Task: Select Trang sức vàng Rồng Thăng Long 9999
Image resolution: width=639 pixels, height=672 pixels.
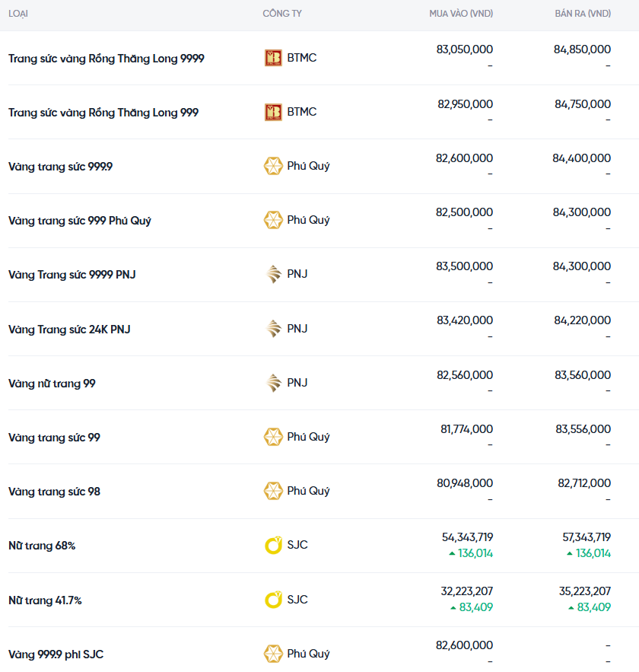Action: coord(106,59)
